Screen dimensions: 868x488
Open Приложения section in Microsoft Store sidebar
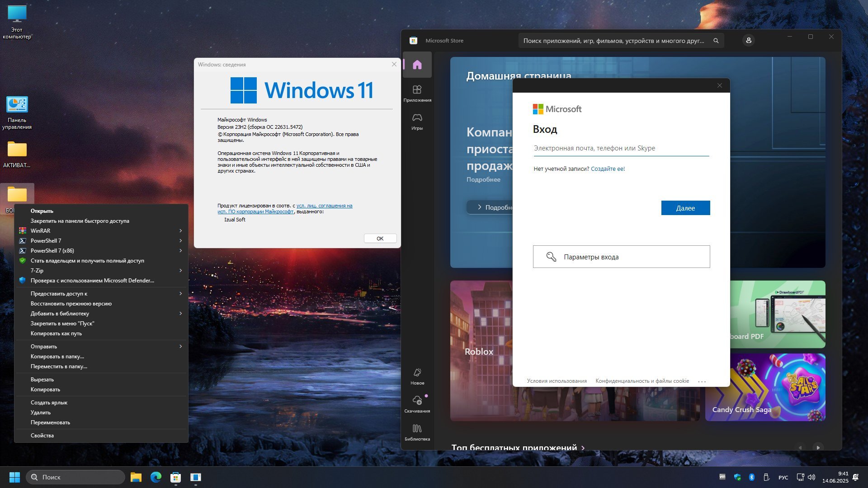click(x=417, y=94)
